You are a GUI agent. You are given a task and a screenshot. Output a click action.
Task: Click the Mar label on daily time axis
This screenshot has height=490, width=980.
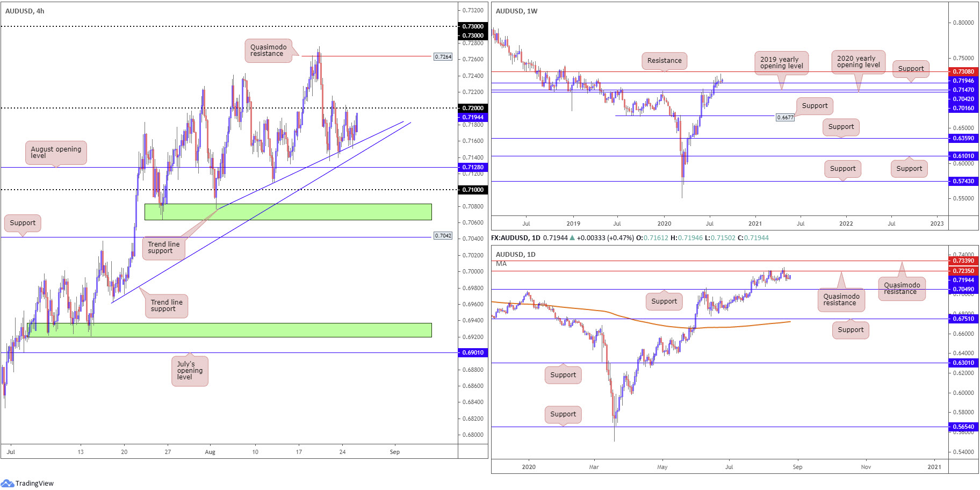tap(594, 467)
